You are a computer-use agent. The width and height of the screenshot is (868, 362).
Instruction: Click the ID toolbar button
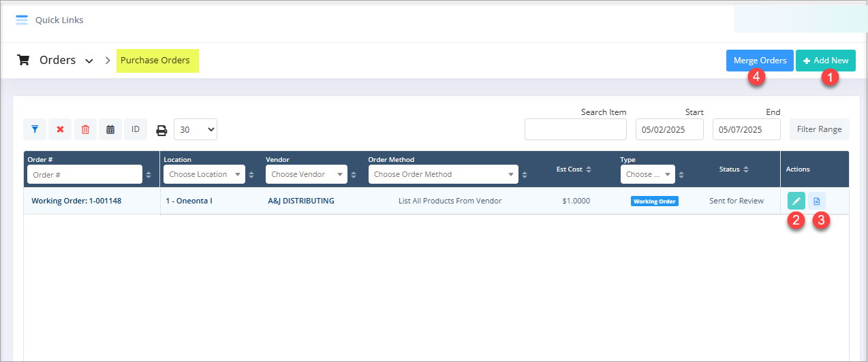click(135, 129)
